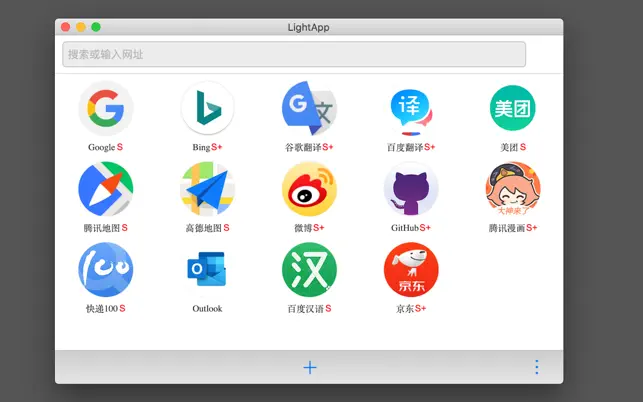643x402 pixels.
Task: Click the 'GitHub' label text
Action: 405,228
